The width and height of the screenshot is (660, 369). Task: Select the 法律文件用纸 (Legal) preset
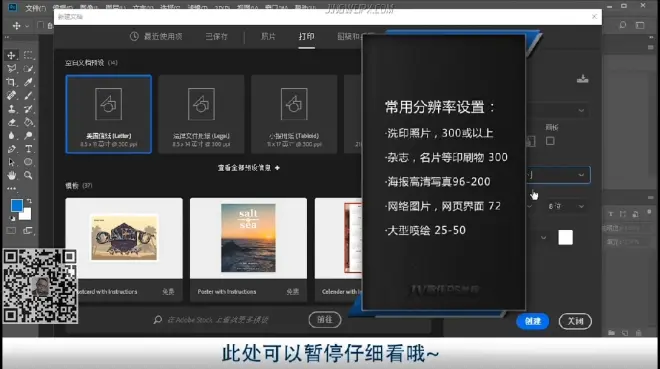click(x=201, y=114)
